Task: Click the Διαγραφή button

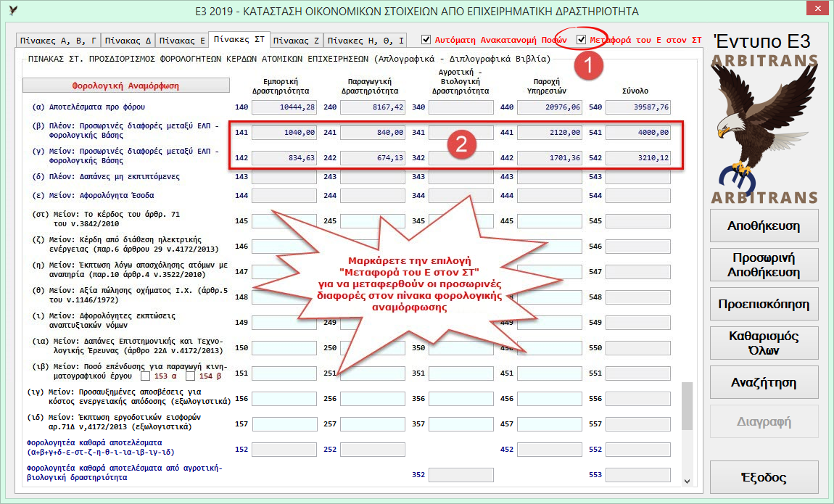Action: click(764, 421)
